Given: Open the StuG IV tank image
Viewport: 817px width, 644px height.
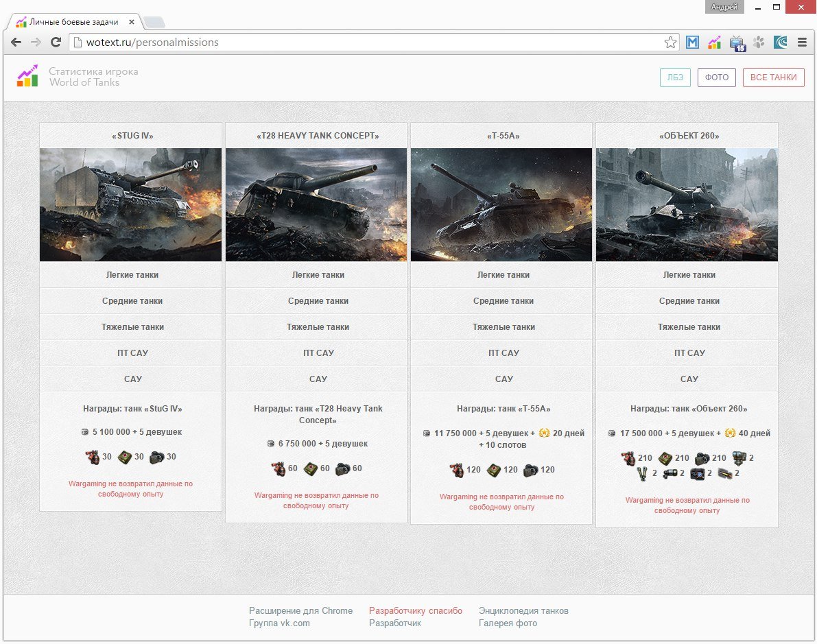Looking at the screenshot, I should [131, 205].
